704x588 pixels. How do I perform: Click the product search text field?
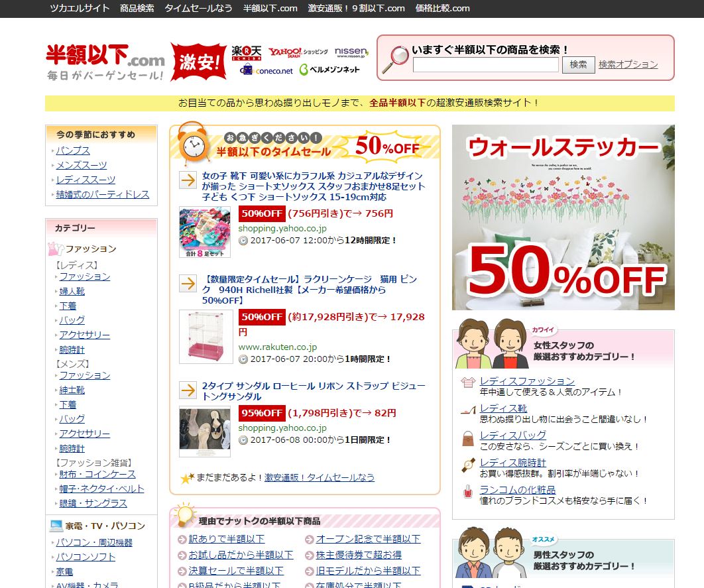(485, 65)
